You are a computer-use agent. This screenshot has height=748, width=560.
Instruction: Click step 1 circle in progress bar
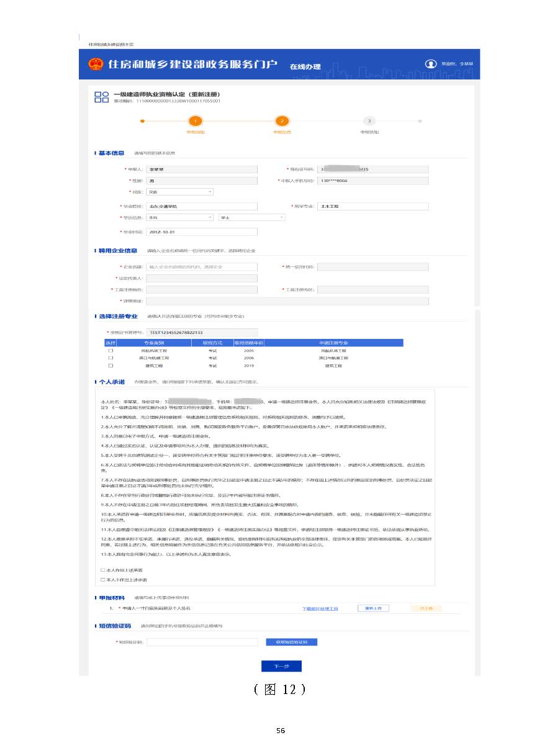(x=195, y=122)
